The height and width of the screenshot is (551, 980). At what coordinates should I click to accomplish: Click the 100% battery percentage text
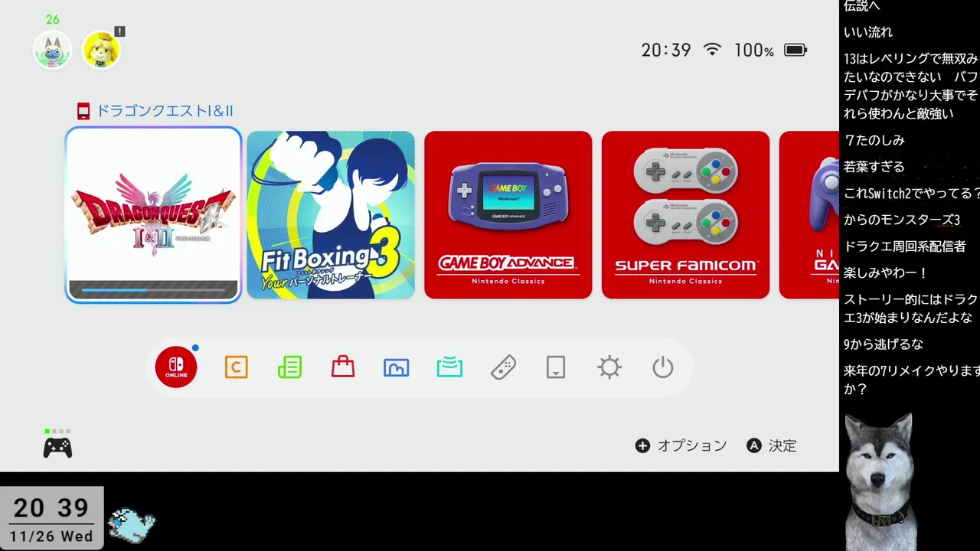tap(754, 51)
